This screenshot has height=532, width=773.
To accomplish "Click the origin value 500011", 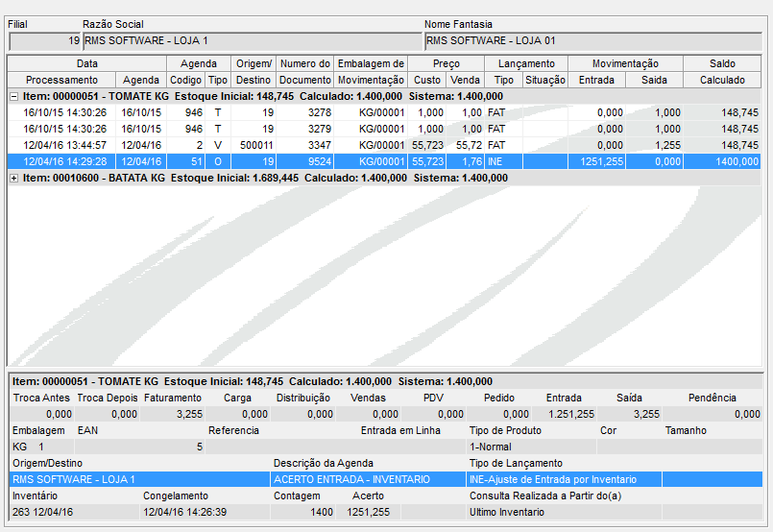I will tap(256, 145).
